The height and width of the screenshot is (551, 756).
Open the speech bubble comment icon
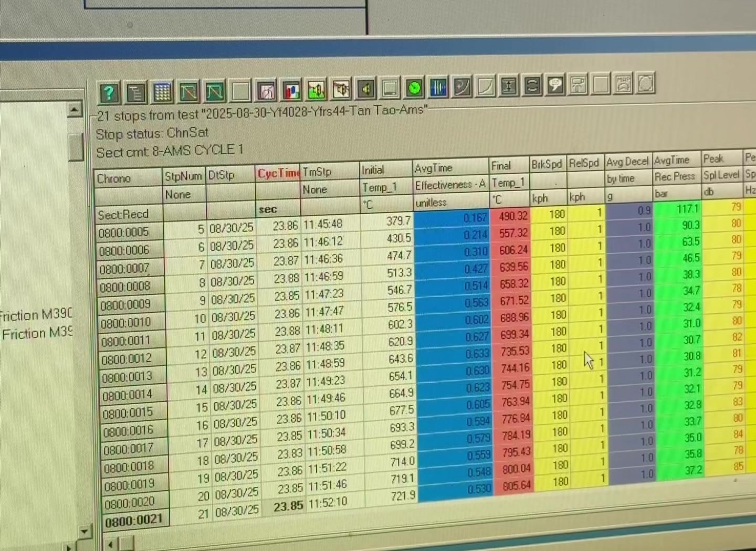555,84
